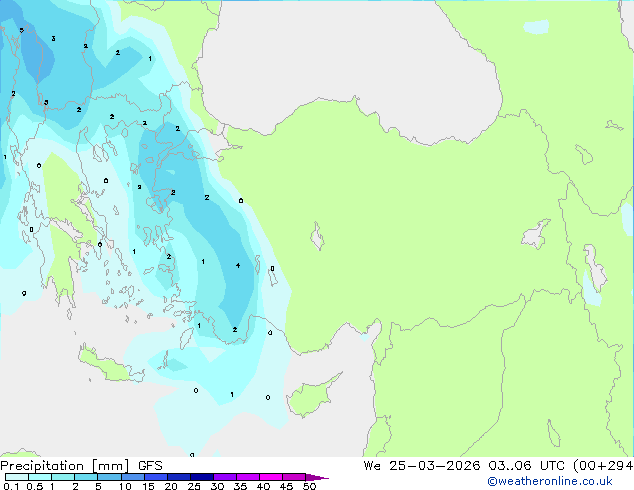Screen dimensions: 634x490
Task: Click the legend label "15"
Action: coord(148,486)
